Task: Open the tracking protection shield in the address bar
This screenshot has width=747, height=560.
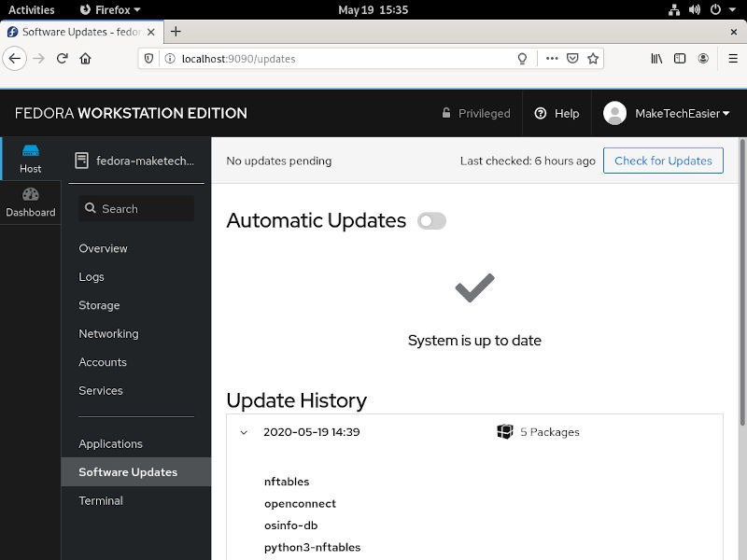Action: 150,58
